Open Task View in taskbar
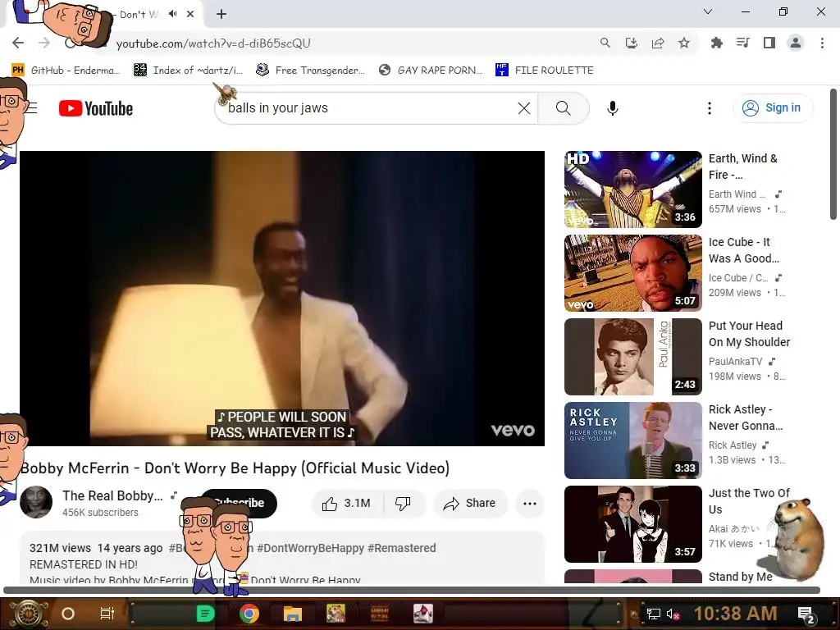This screenshot has height=630, width=840. (107, 614)
